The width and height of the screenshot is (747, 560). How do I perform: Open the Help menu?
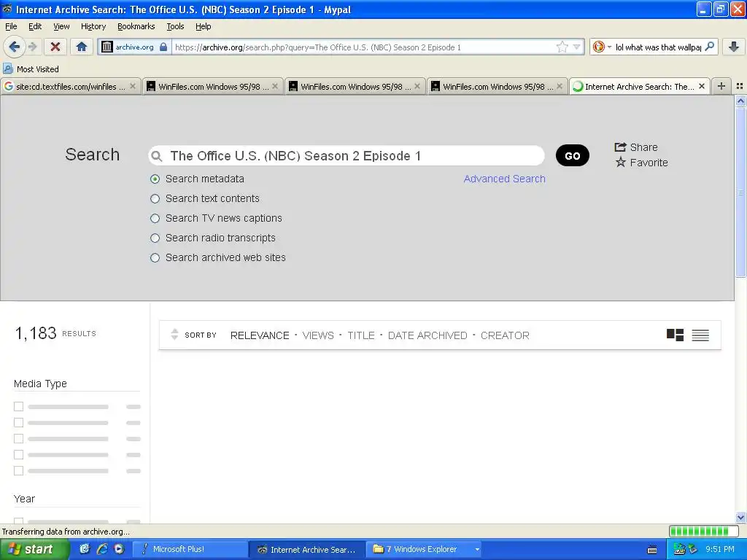[x=204, y=26]
